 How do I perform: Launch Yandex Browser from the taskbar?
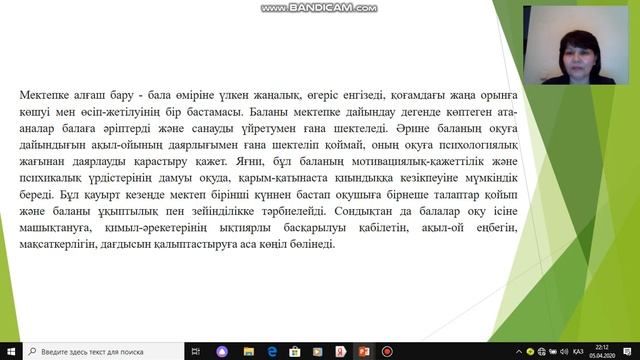341,351
